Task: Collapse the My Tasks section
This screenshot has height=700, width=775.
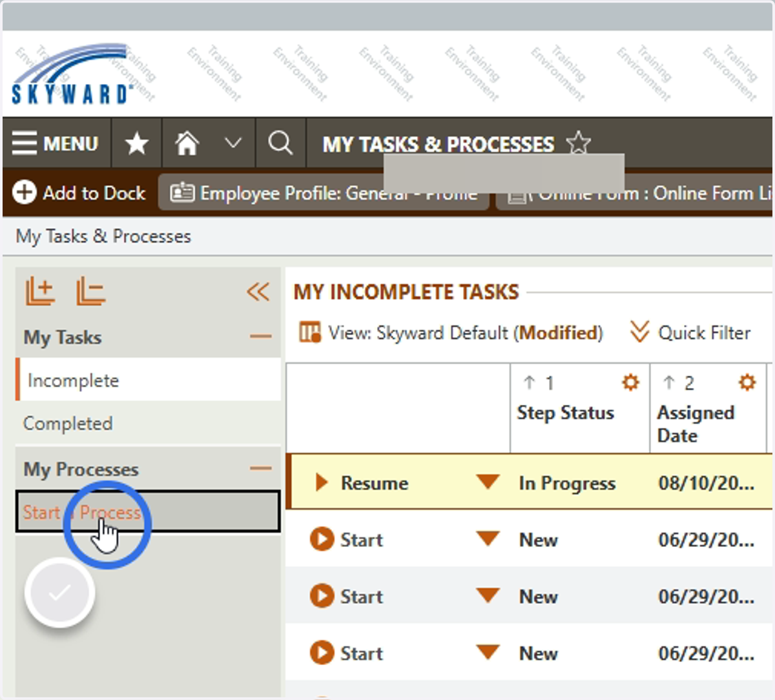Action: (261, 336)
